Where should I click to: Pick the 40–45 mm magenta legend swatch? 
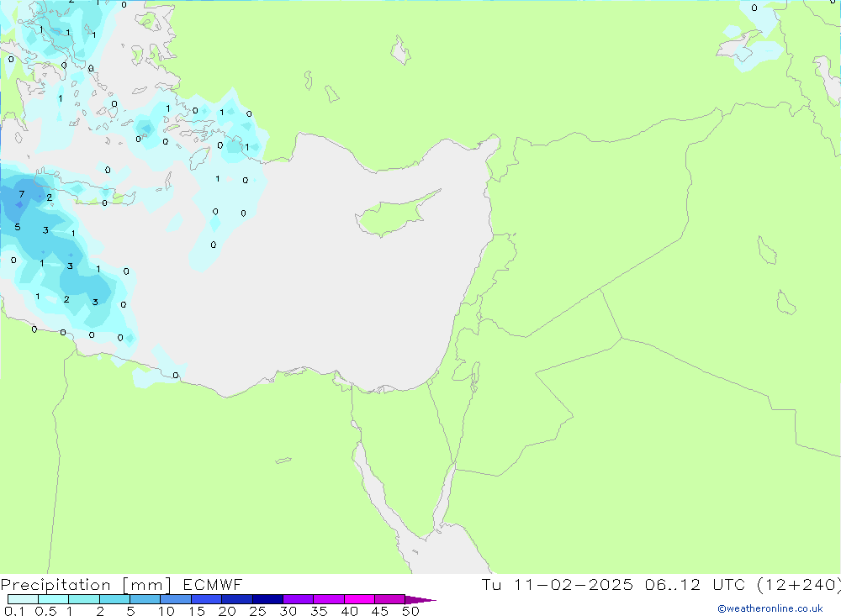click(x=359, y=599)
